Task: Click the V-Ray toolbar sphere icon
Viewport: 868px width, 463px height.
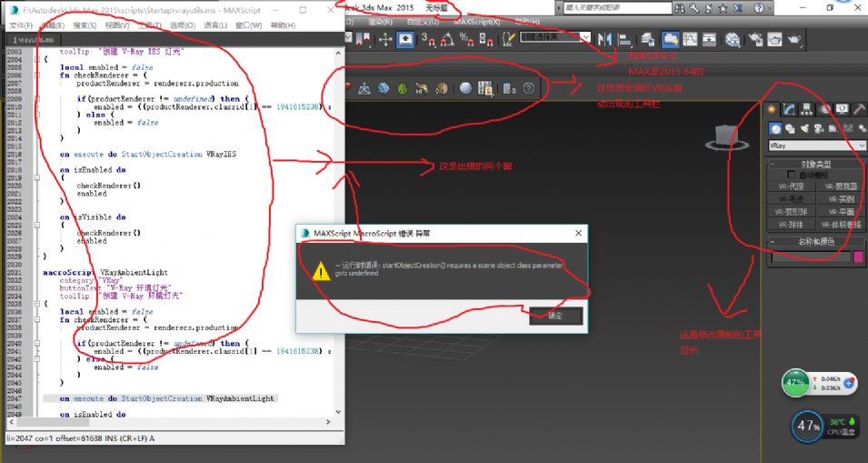Action: (x=465, y=87)
